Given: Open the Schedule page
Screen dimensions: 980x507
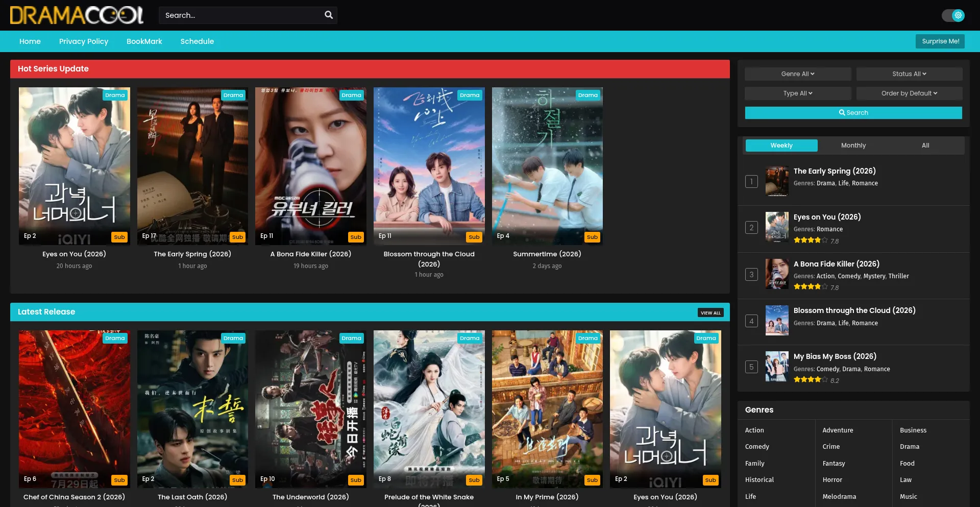Looking at the screenshot, I should click(197, 41).
